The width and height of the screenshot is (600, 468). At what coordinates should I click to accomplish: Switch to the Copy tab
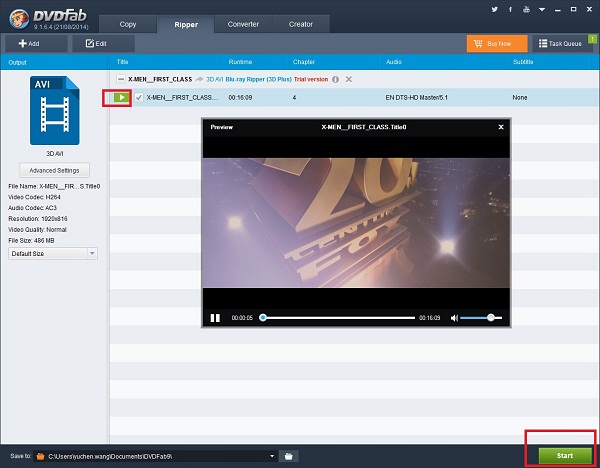click(x=128, y=24)
